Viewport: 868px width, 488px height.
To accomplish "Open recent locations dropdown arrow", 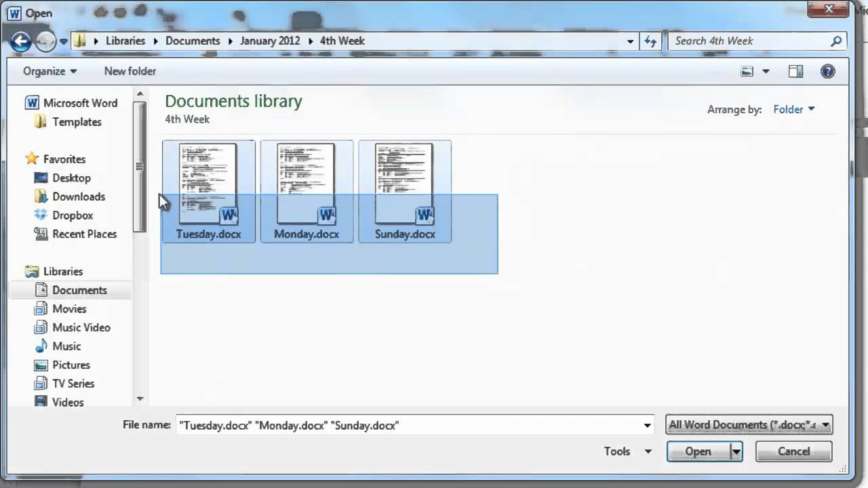I will (64, 41).
